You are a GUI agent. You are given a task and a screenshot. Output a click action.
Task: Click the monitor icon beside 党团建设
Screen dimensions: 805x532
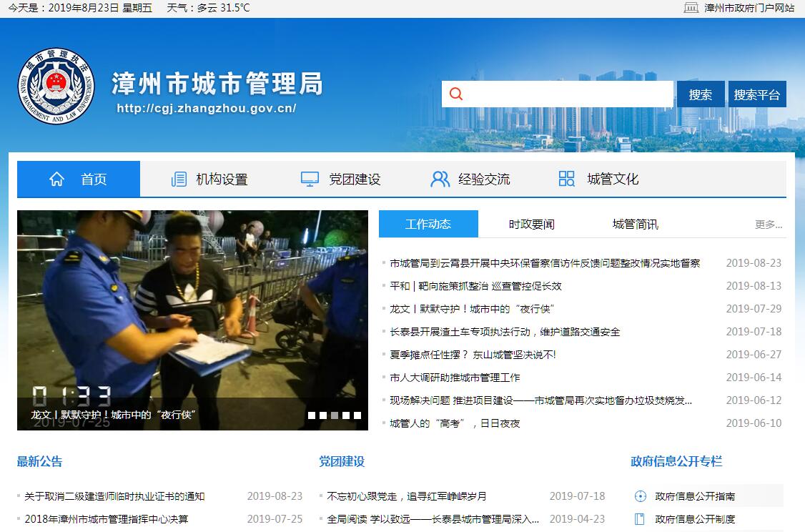(310, 179)
